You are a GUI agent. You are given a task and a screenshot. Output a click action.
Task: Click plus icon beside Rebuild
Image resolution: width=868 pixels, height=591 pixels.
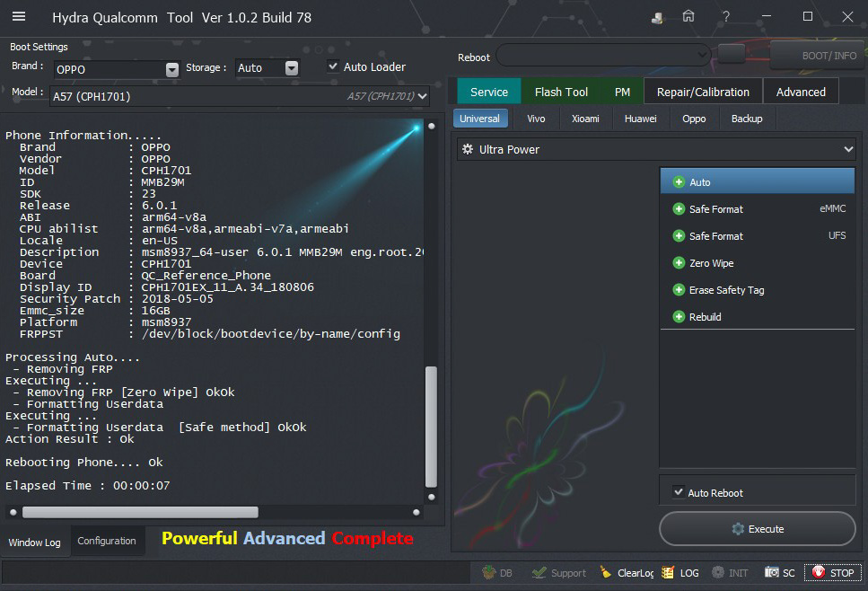pos(679,317)
